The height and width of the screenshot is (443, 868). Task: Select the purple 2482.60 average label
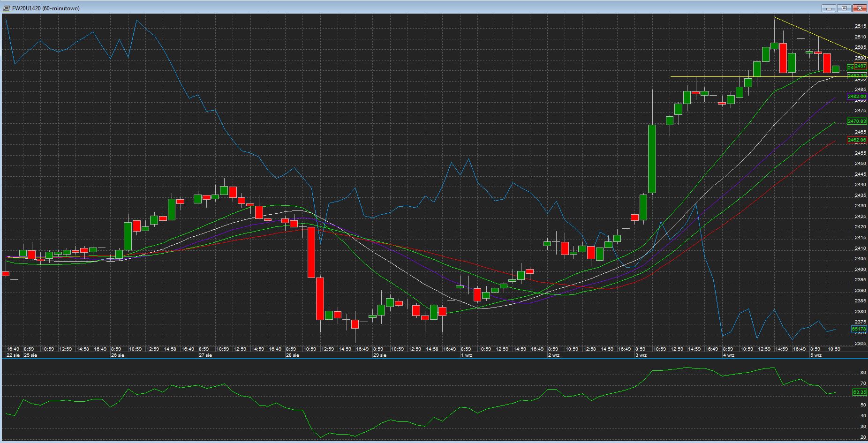pyautogui.click(x=857, y=97)
